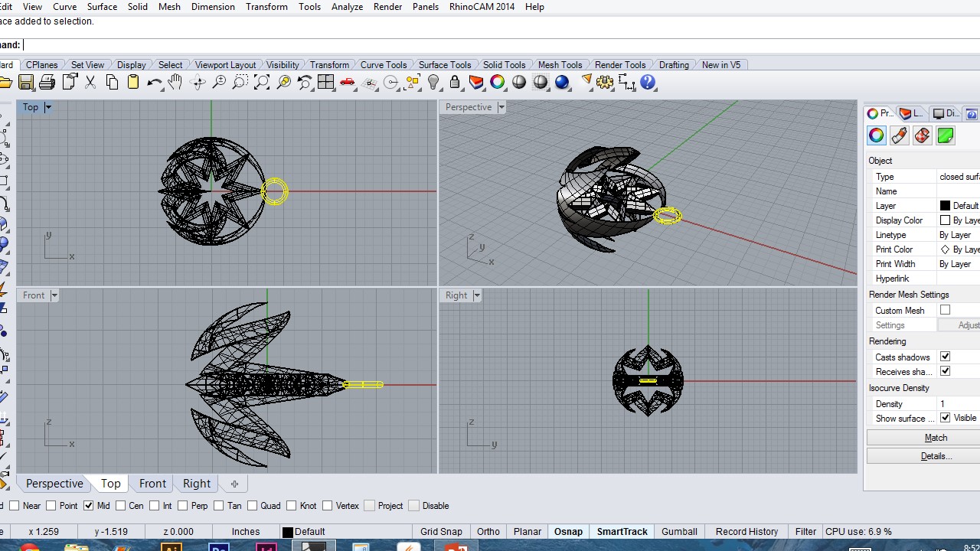Switch to the Mesh Tools toolbar tab
Image resolution: width=980 pixels, height=551 pixels.
click(x=560, y=65)
